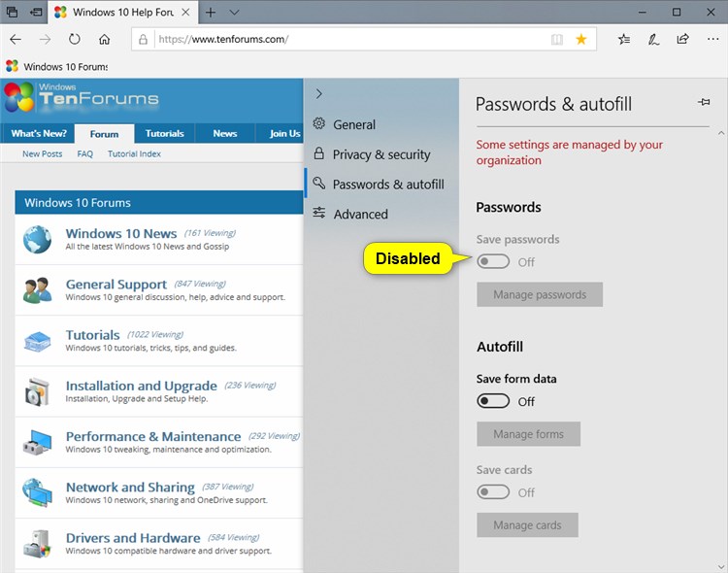Viewport: 728px width, 573px height.
Task: Open Settings and more ellipsis menu
Action: point(712,39)
